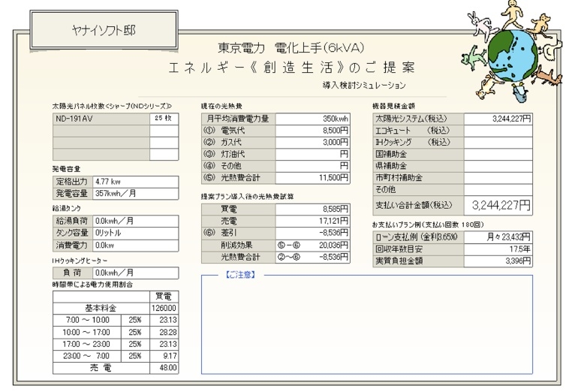Click the empty 県補助金 field
The image size is (569, 392).
click(x=498, y=166)
